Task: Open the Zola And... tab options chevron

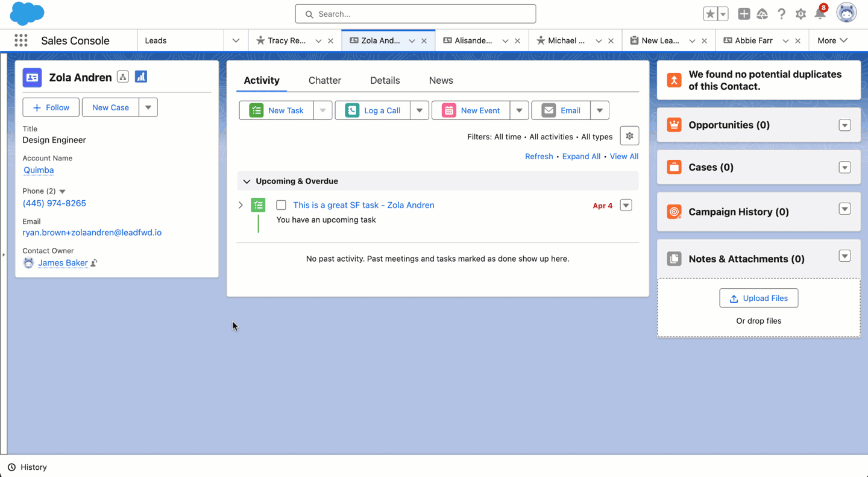Action: [412, 40]
